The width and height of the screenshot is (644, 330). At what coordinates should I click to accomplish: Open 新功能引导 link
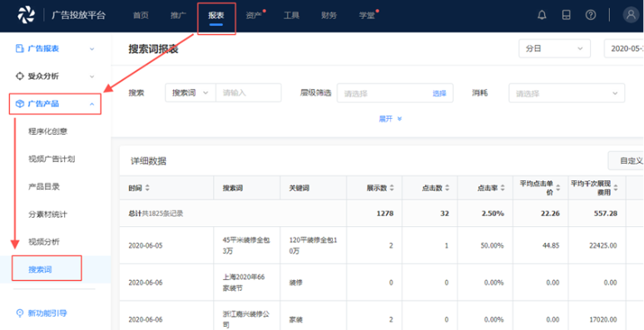coord(47,313)
